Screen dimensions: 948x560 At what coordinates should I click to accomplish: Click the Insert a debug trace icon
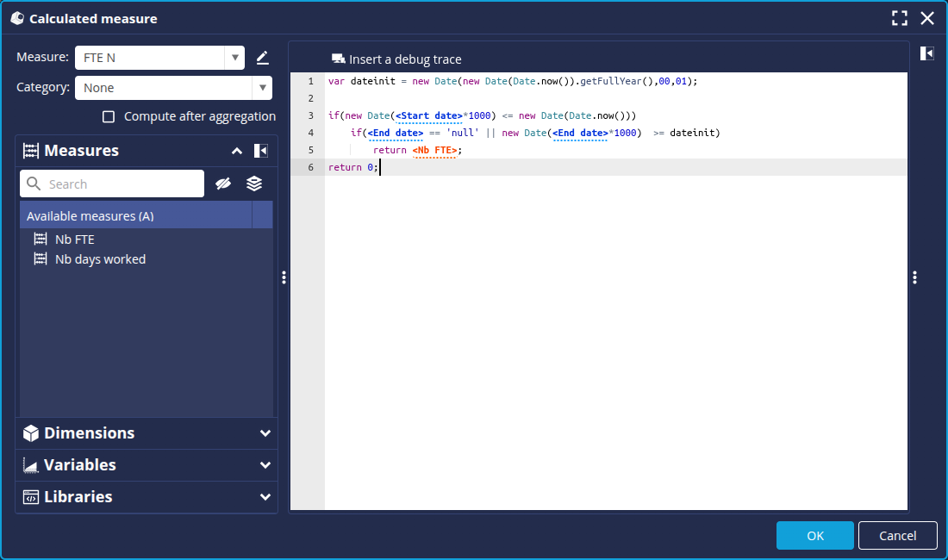(338, 59)
